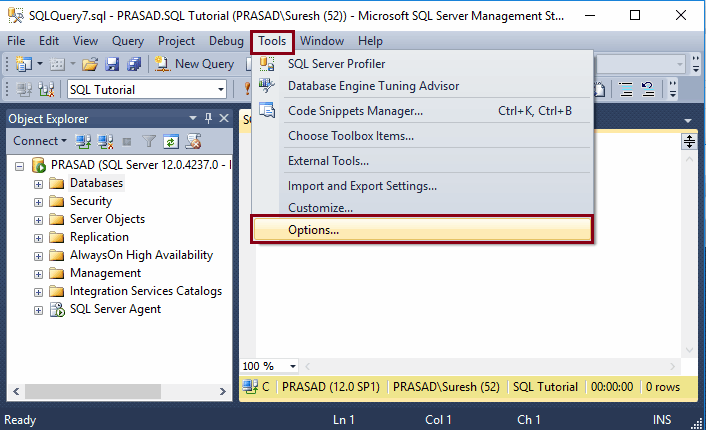Expand Integration Services Catalogs node
Screen dimensions: 706x430
pyautogui.click(x=38, y=292)
